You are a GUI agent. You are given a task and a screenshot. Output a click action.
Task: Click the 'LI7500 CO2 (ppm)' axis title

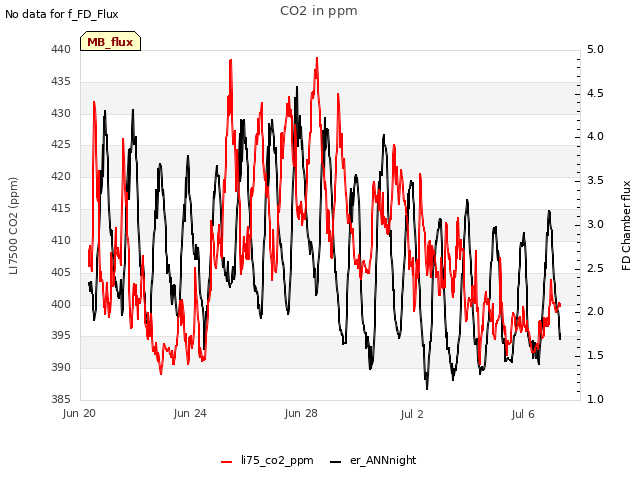13,225
